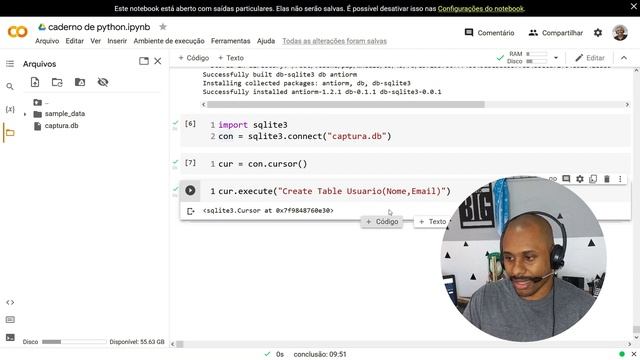Viewport: 640px width, 360px height.
Task: Run the cur.execute cell
Action: 190,190
